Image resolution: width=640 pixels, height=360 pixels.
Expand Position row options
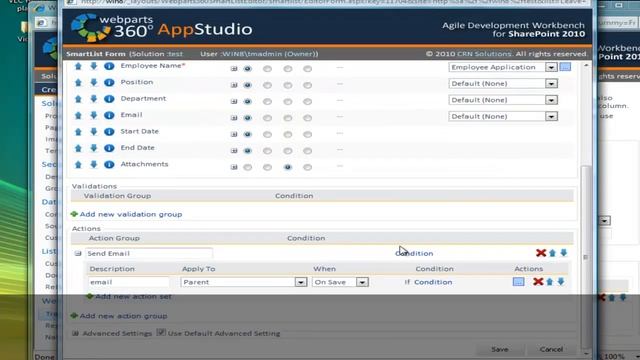pos(234,85)
